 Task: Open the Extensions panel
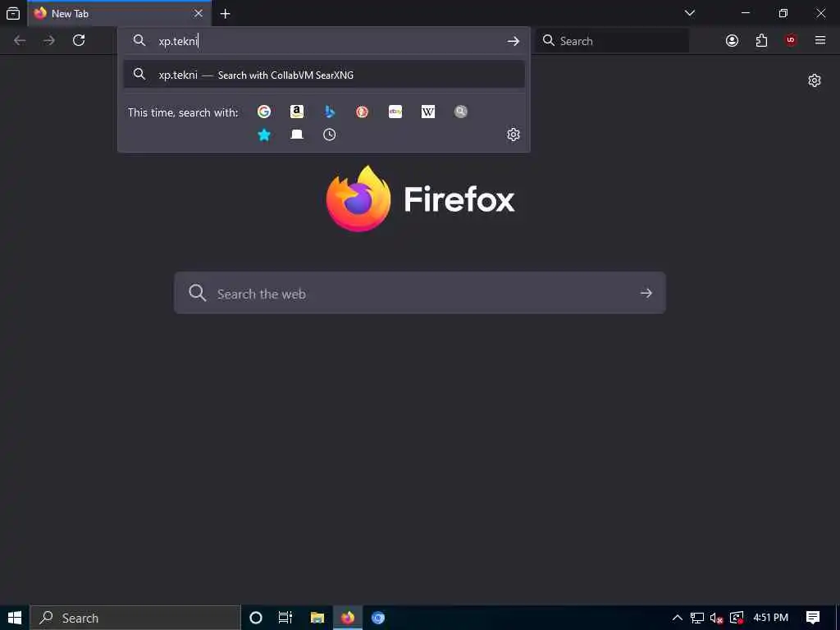pos(761,40)
